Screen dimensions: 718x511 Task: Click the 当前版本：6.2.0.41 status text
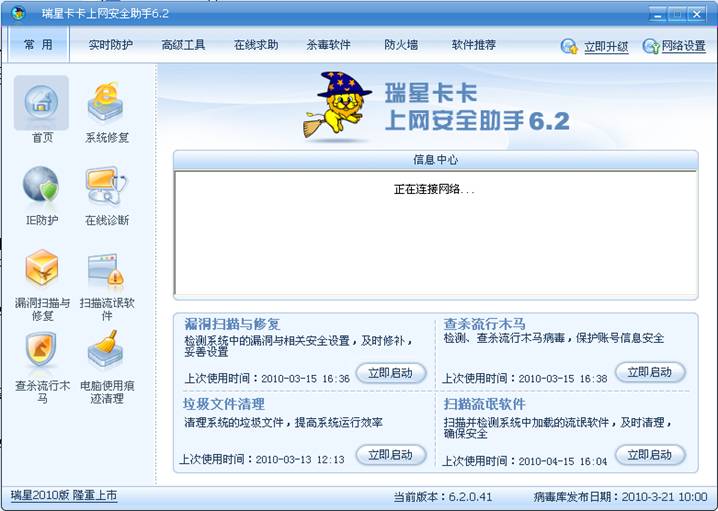pyautogui.click(x=442, y=497)
